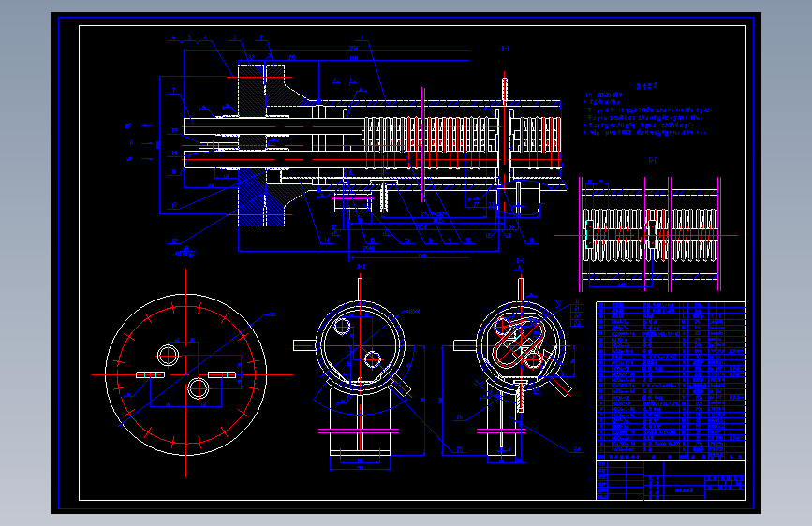Screen dimensions: 812x526
Task: Click the upper bore circle in flange end view
Action: pos(169,356)
